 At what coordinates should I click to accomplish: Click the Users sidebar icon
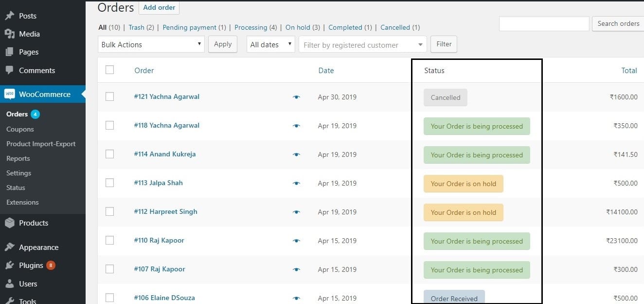point(11,284)
